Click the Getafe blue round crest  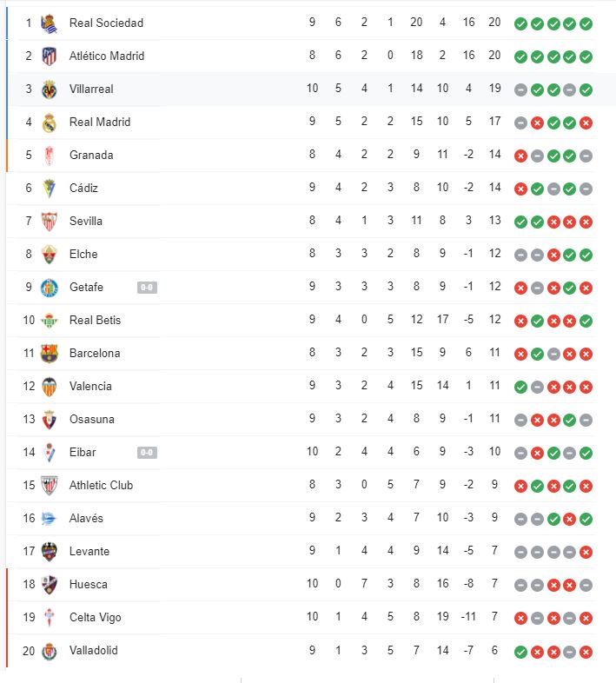(49, 288)
